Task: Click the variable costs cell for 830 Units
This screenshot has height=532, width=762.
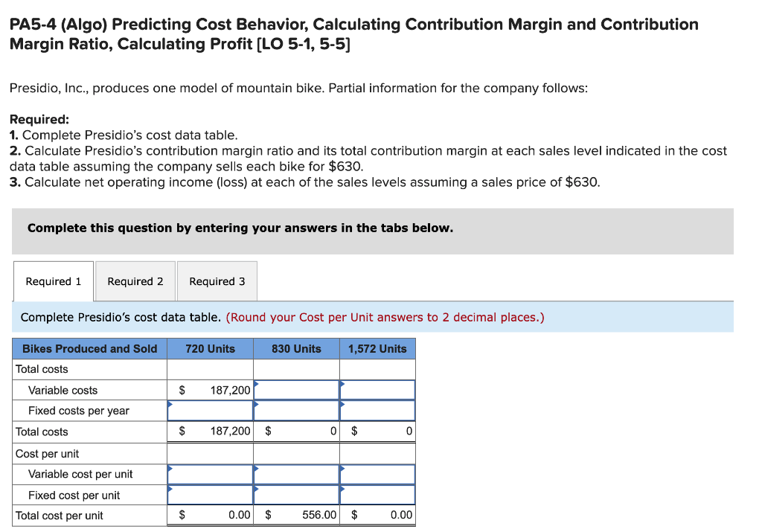Action: point(296,389)
